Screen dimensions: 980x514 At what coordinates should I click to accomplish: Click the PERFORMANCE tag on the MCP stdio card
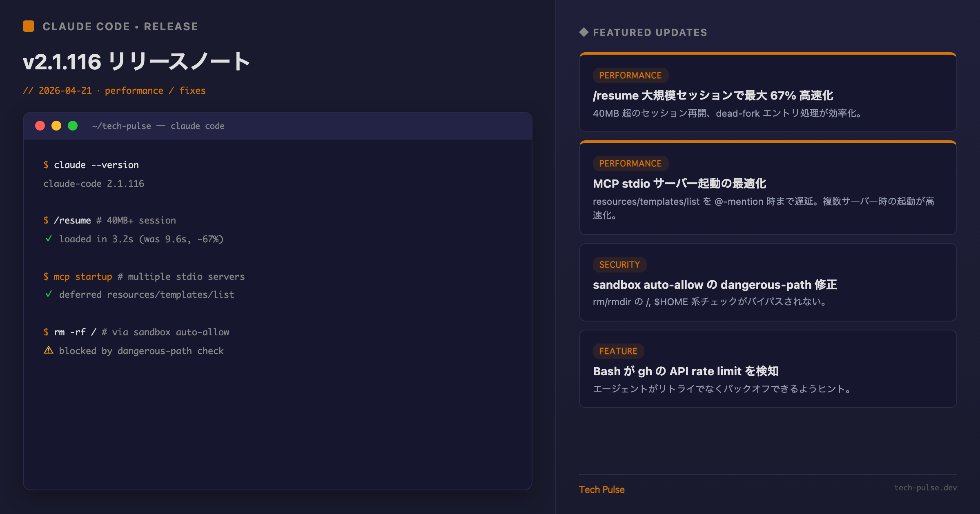tap(630, 164)
